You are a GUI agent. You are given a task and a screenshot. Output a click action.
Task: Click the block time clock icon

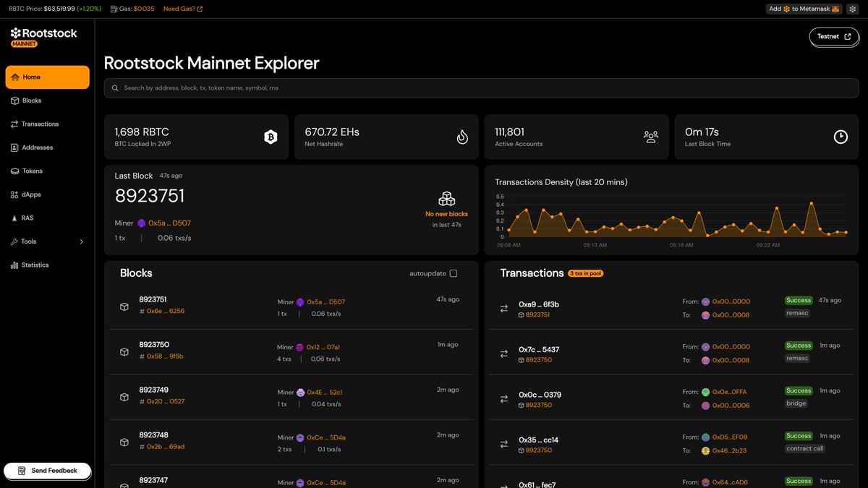[x=841, y=137]
